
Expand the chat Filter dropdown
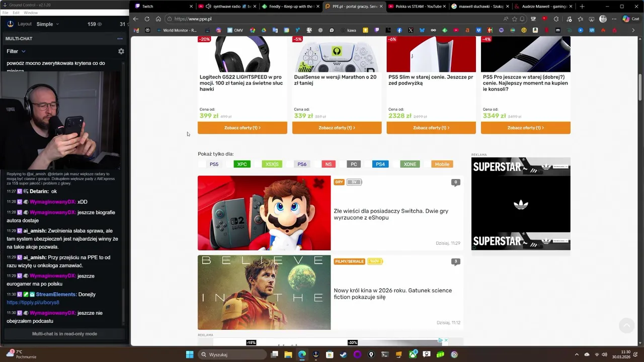pyautogui.click(x=16, y=51)
